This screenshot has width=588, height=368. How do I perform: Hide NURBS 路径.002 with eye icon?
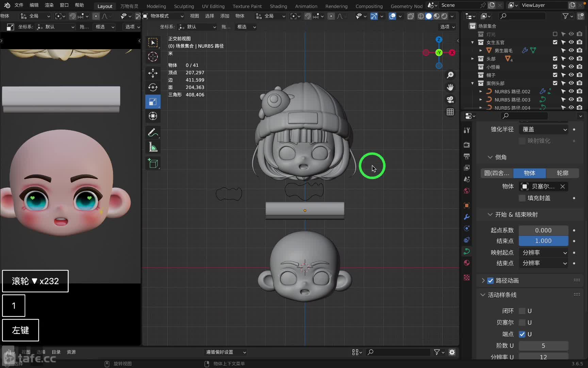[x=571, y=91]
